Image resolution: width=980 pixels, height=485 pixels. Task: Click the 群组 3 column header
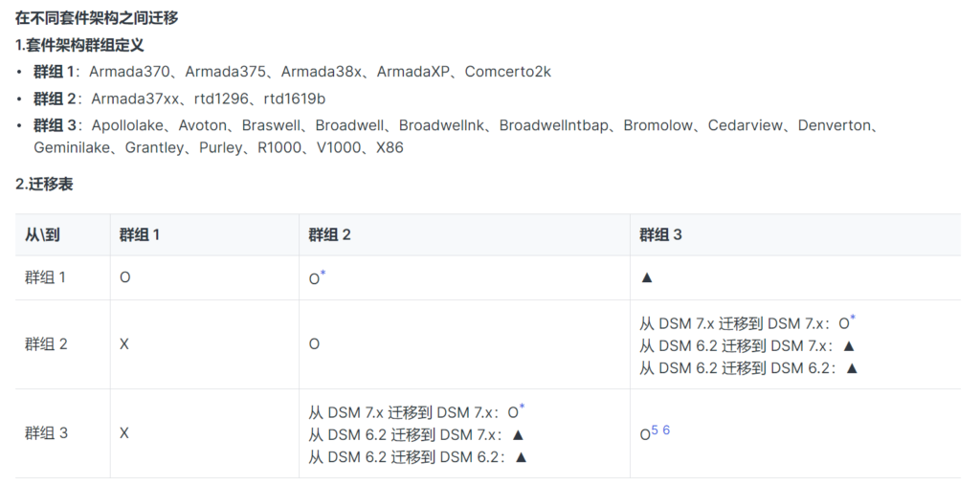click(660, 234)
